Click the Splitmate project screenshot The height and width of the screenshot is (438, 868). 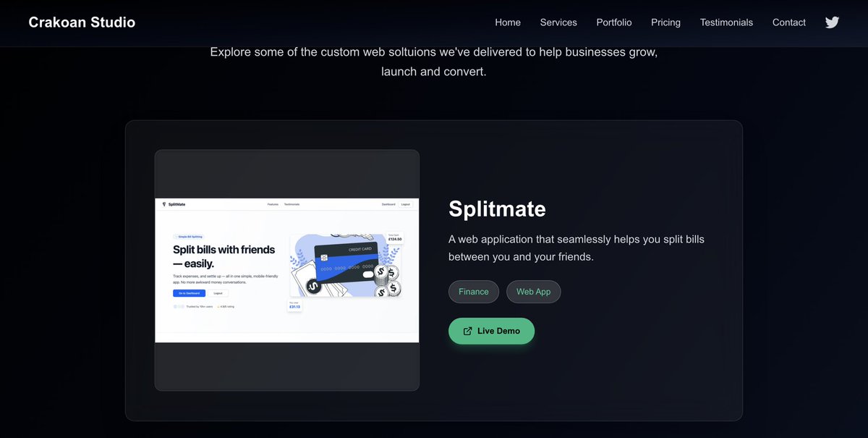coord(286,269)
